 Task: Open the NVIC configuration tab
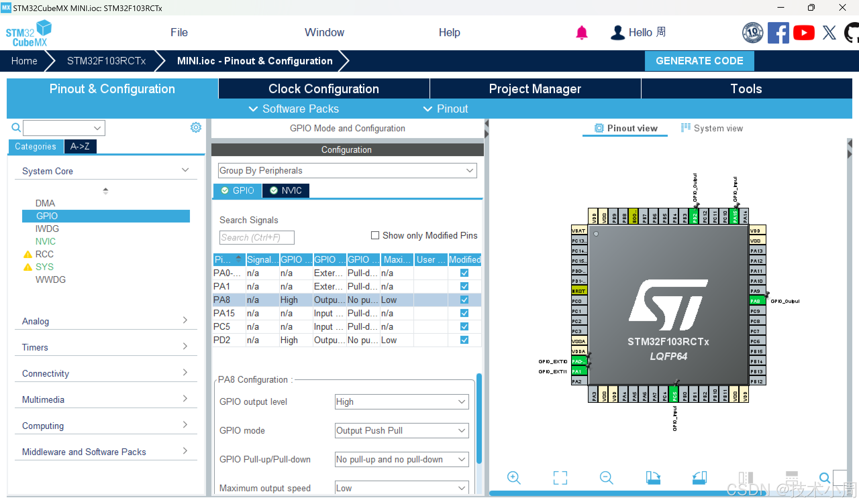pyautogui.click(x=286, y=190)
